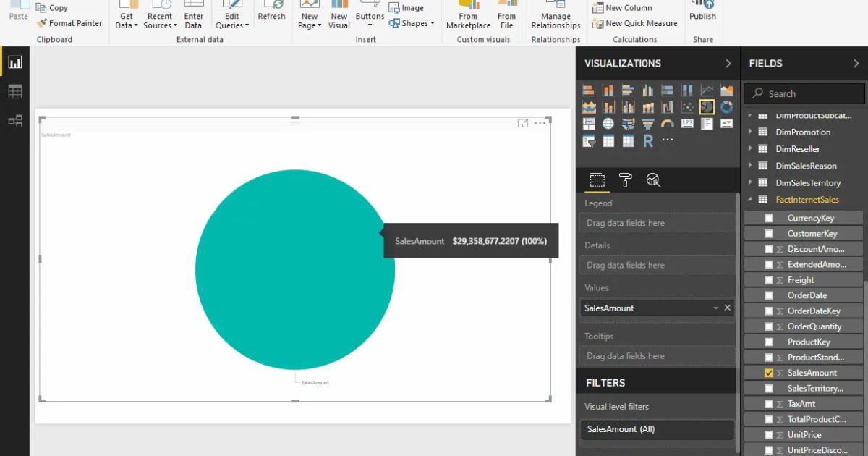Switch to Data view in left sidebar
The width and height of the screenshot is (868, 456).
coord(16,90)
